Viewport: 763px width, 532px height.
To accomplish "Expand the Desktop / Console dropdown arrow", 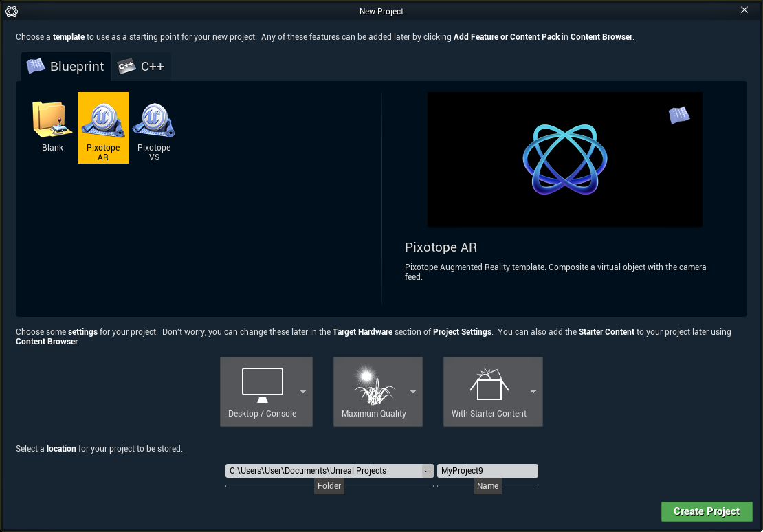I will pyautogui.click(x=303, y=392).
